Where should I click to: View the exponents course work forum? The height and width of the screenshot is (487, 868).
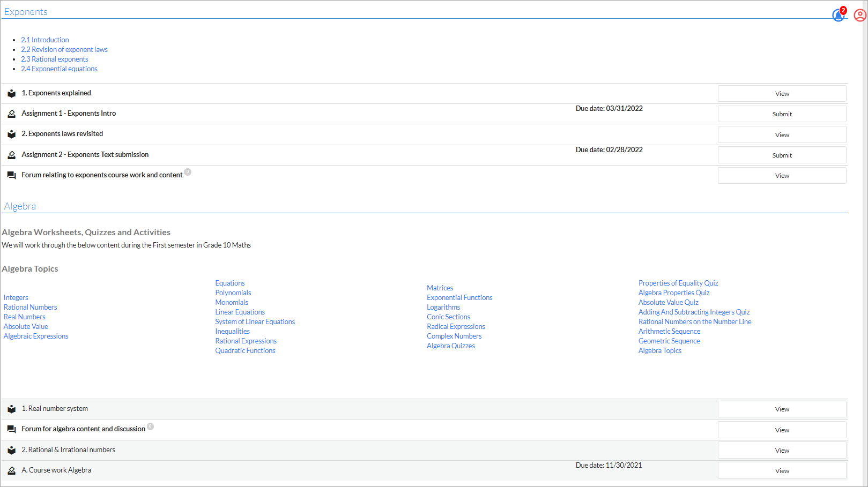tap(782, 176)
